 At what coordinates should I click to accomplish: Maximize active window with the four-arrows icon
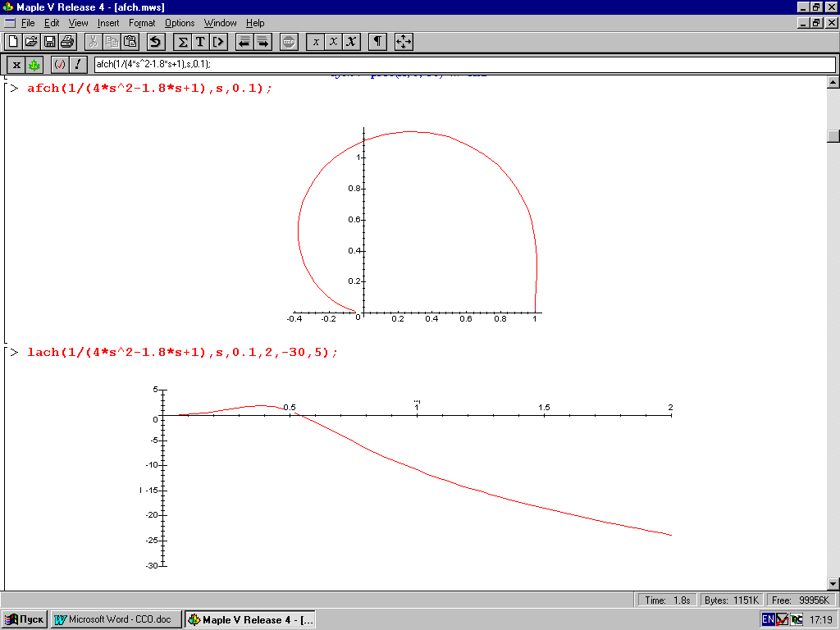(404, 42)
